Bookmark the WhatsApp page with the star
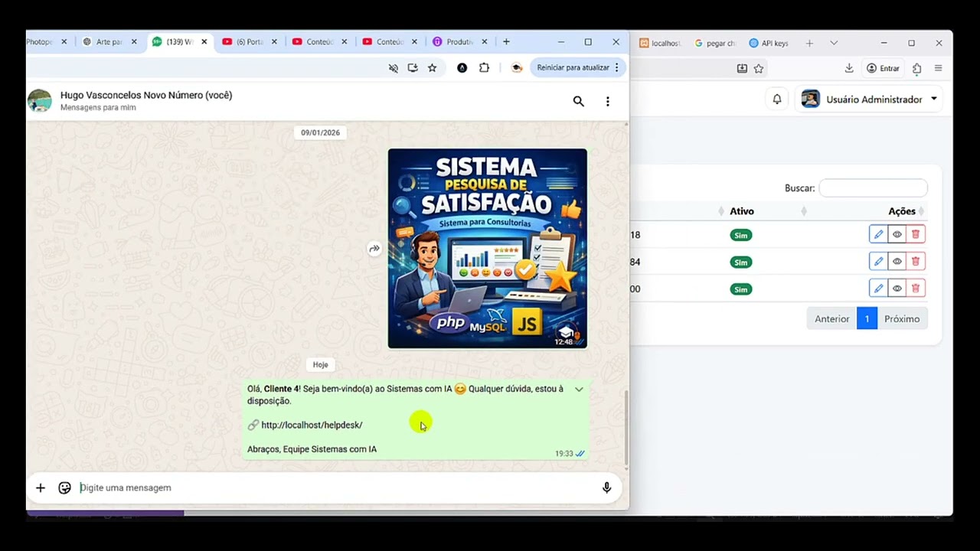This screenshot has width=980, height=551. (432, 67)
